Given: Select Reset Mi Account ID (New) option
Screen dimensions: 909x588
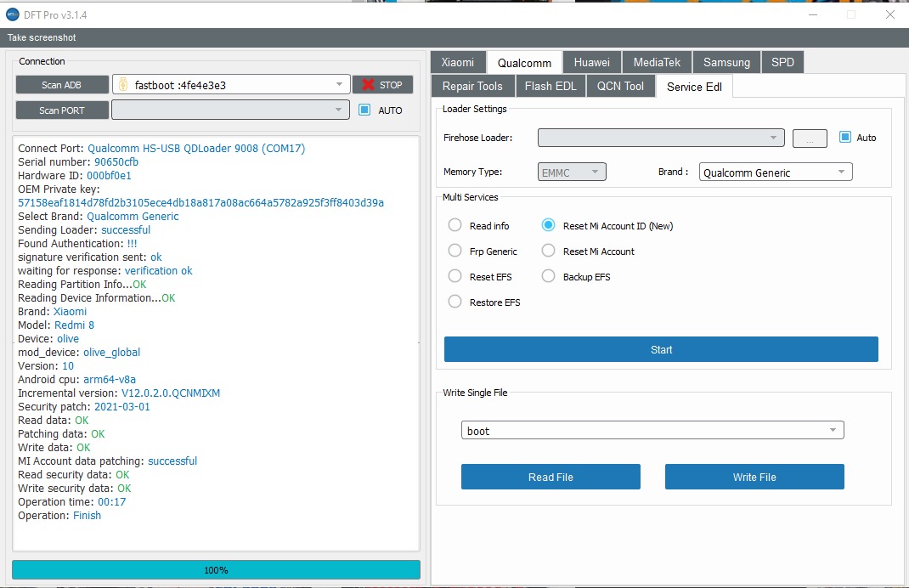Looking at the screenshot, I should tap(548, 225).
